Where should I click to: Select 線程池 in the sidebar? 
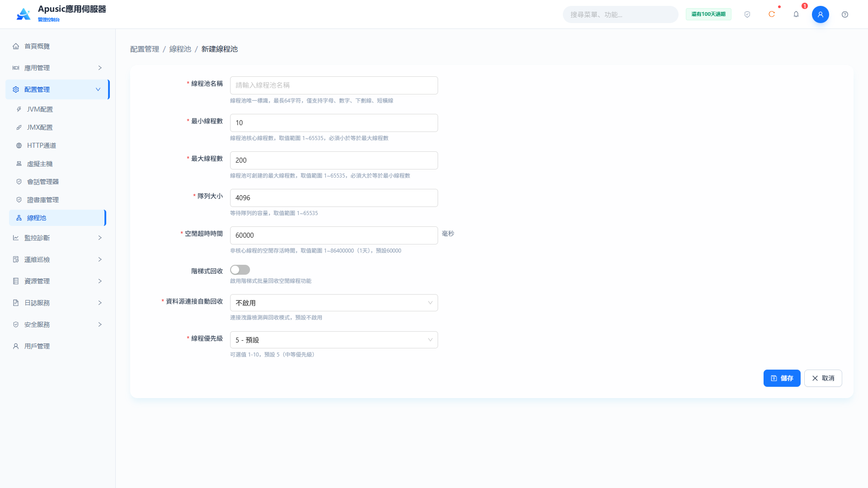click(x=57, y=218)
